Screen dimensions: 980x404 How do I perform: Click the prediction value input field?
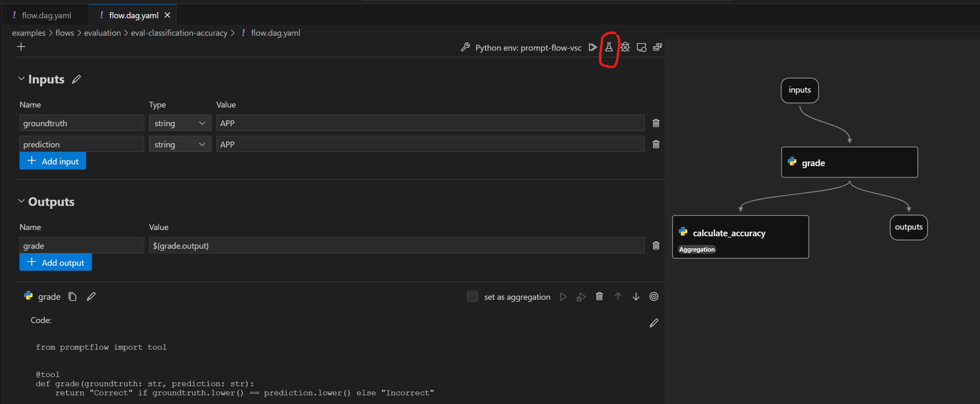[x=430, y=144]
